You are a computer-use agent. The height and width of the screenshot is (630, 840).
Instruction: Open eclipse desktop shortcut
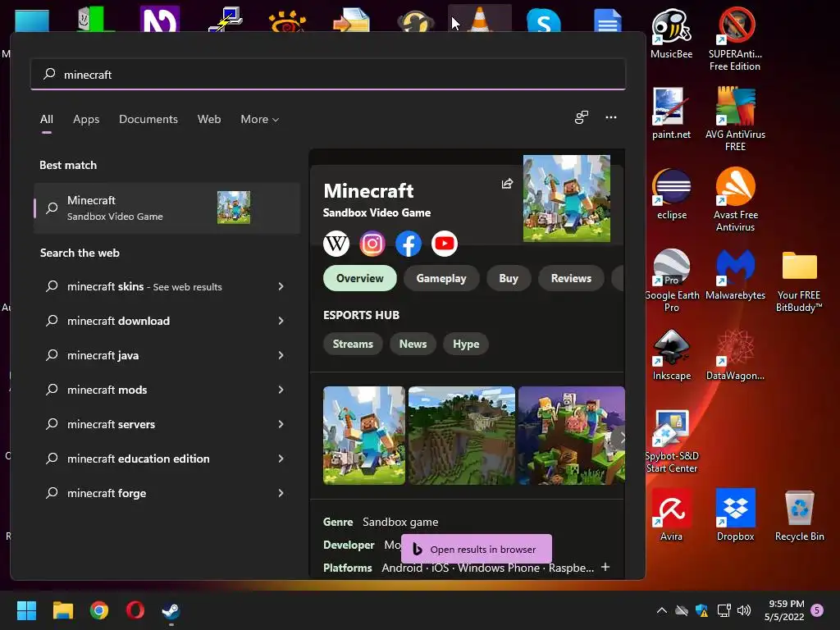point(671,194)
